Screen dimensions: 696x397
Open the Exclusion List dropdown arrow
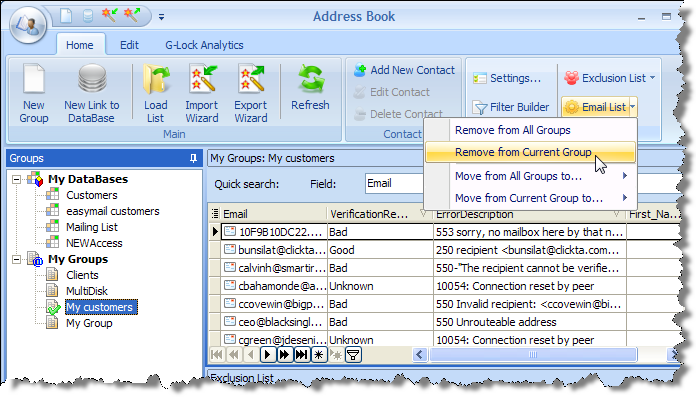pyautogui.click(x=652, y=78)
